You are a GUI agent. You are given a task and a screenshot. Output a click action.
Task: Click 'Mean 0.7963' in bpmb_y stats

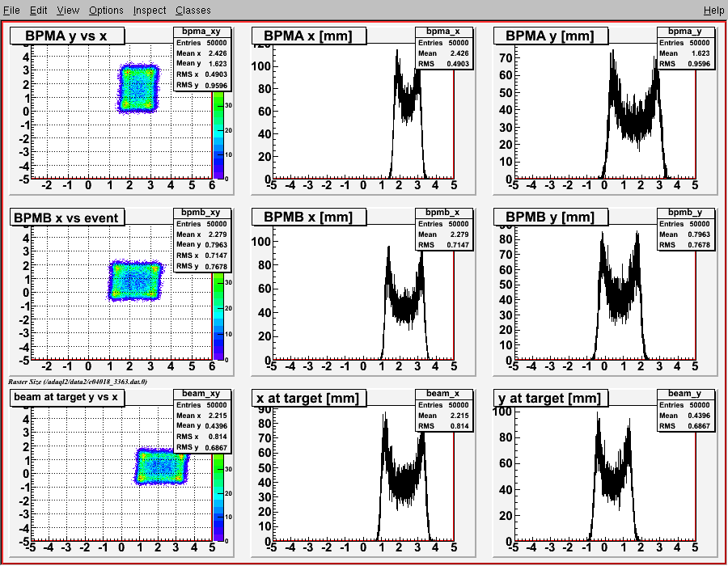pyautogui.click(x=685, y=234)
